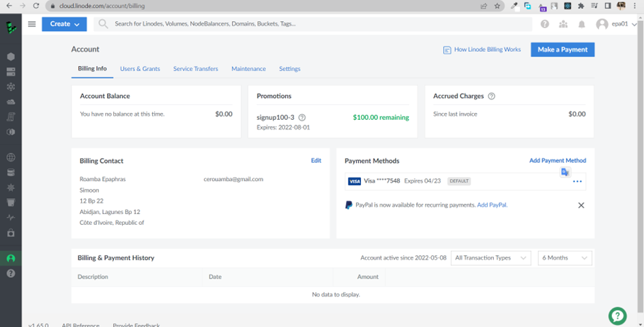Screen dimensions: 644x327
Task: Toggle the hamburger navigation menu
Action: pos(31,25)
